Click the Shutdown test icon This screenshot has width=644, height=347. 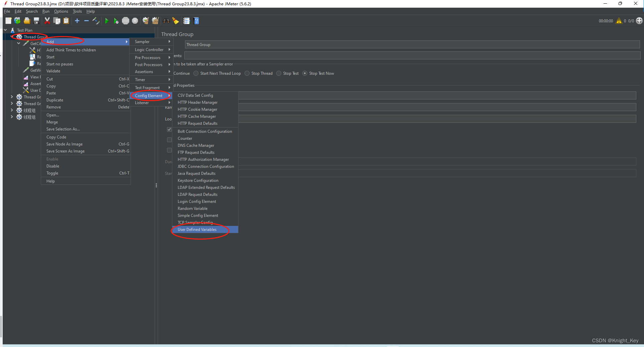[135, 21]
